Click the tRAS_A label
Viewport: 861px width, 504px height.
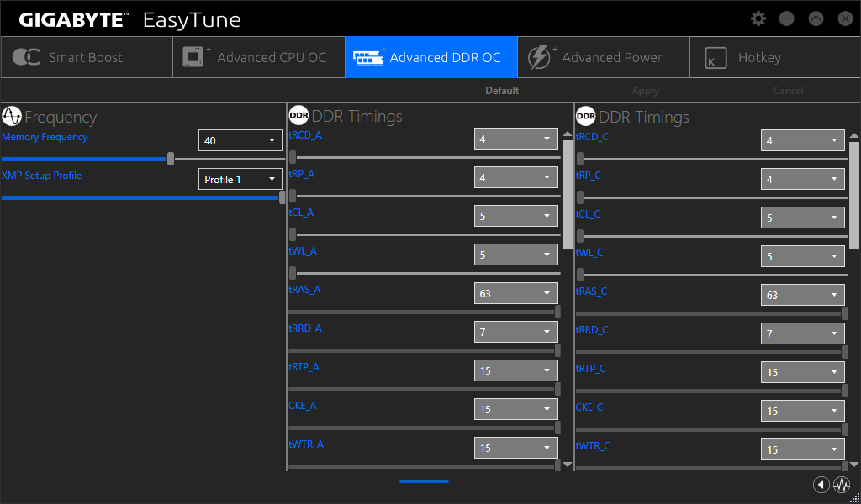[304, 290]
